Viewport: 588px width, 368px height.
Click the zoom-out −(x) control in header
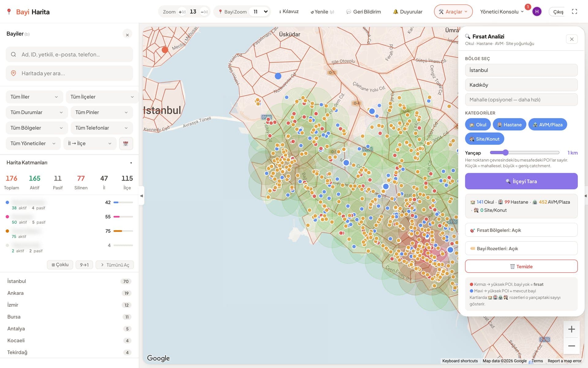coord(204,12)
